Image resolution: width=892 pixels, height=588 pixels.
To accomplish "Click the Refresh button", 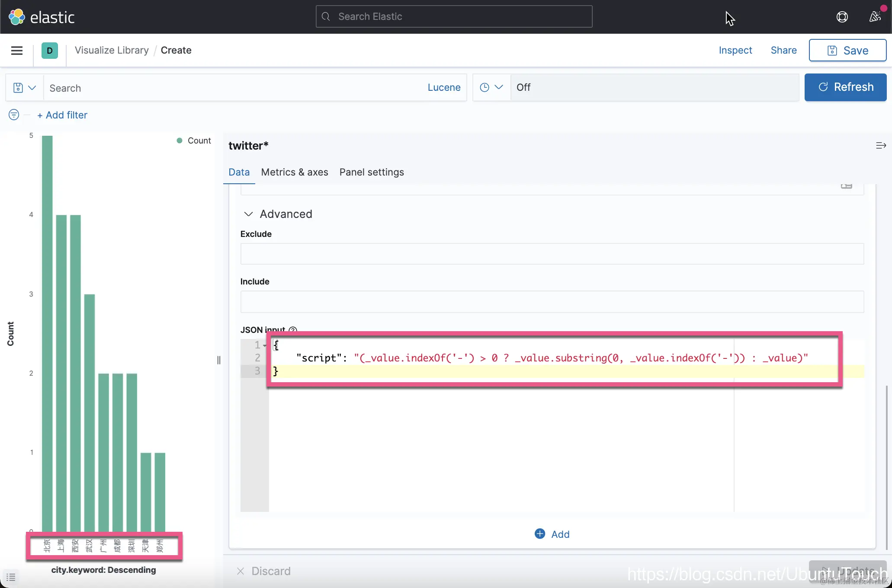I will coord(845,87).
